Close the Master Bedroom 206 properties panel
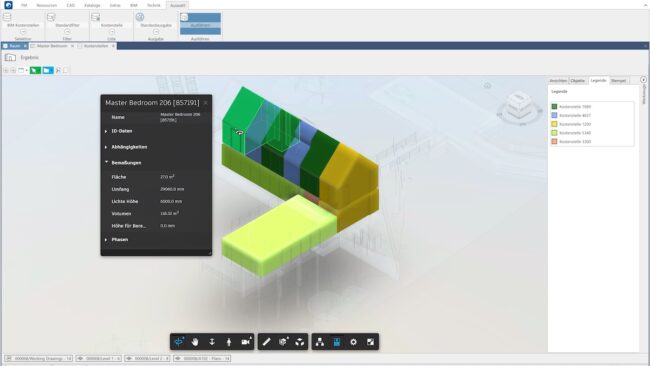Viewport: 650px width, 366px height. coord(206,102)
